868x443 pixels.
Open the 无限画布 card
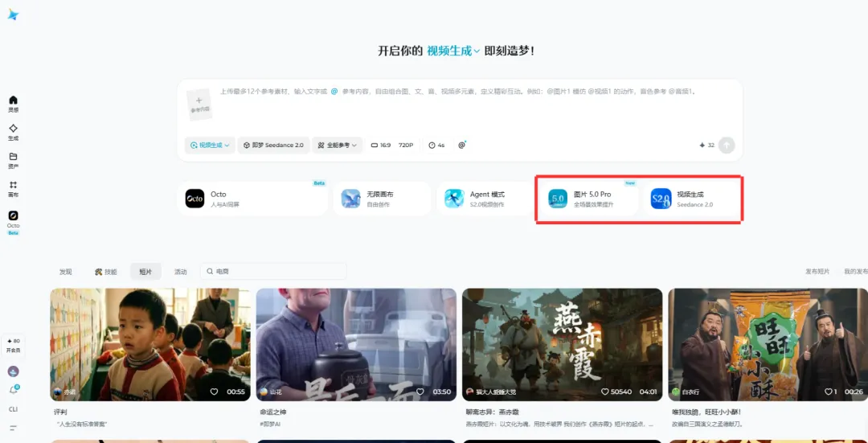[382, 199]
